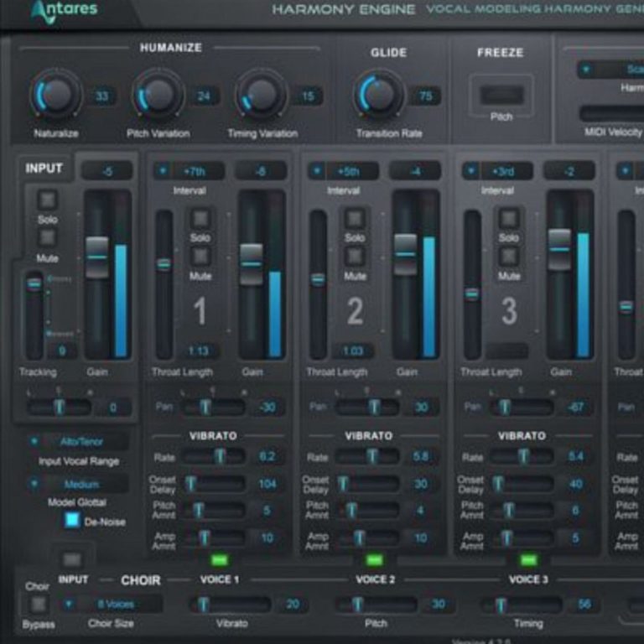Click the Transition Rate value field 75
This screenshot has height=644, width=644.
click(x=425, y=96)
